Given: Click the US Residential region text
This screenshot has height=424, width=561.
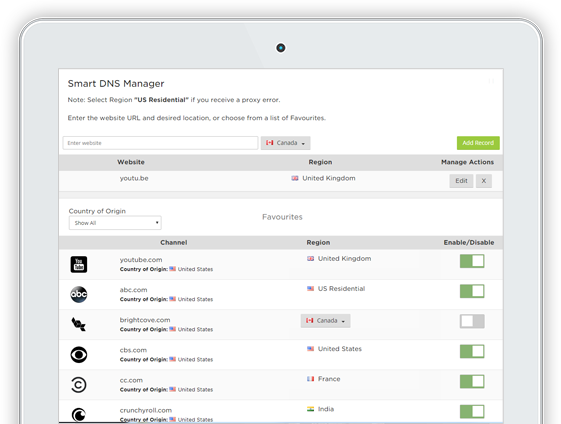Looking at the screenshot, I should click(x=341, y=289).
